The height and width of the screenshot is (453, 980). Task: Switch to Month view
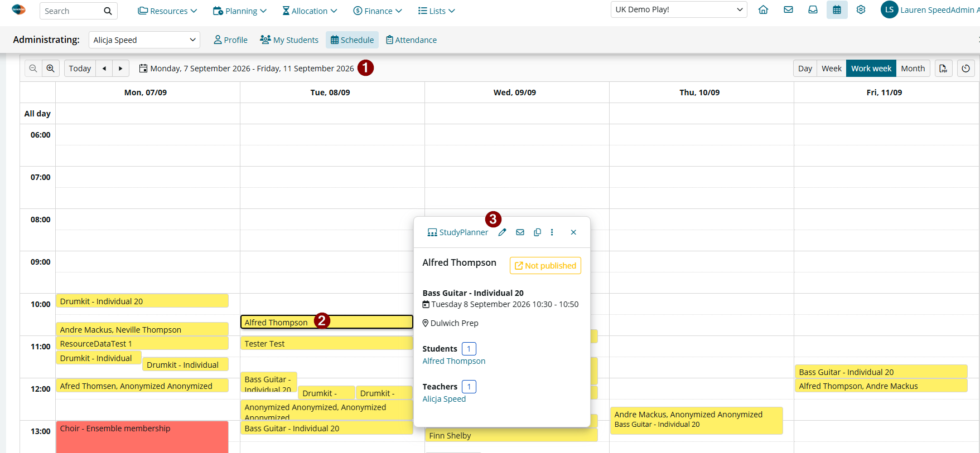(x=913, y=69)
